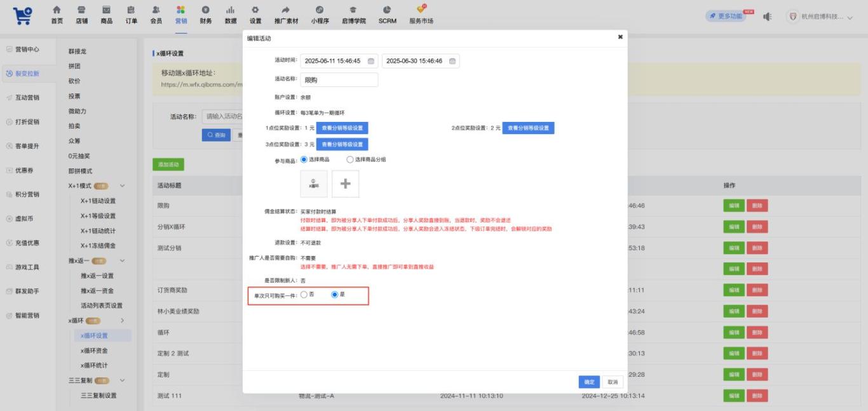
Task: Switch to the 订单 top menu
Action: click(x=131, y=15)
